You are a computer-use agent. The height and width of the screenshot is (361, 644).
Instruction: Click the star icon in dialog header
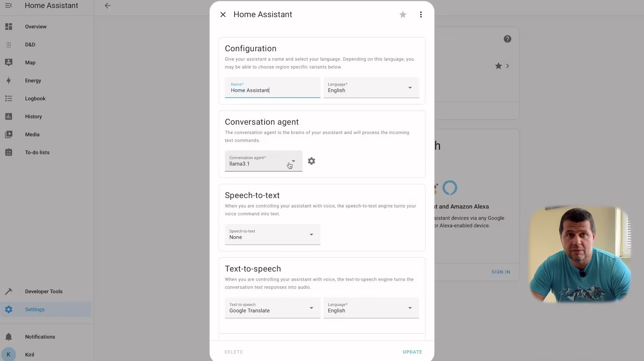(403, 15)
